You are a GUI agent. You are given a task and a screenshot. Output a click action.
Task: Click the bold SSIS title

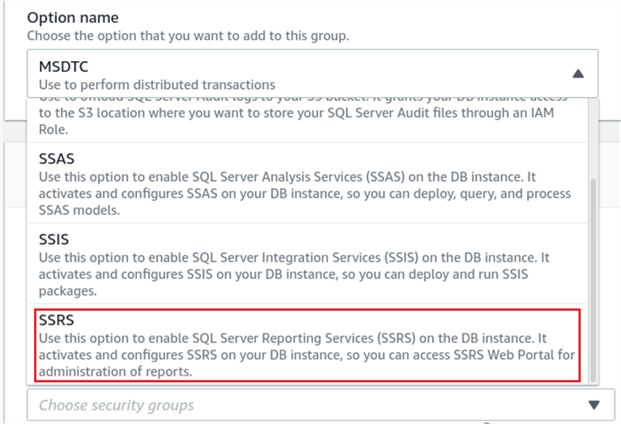54,237
